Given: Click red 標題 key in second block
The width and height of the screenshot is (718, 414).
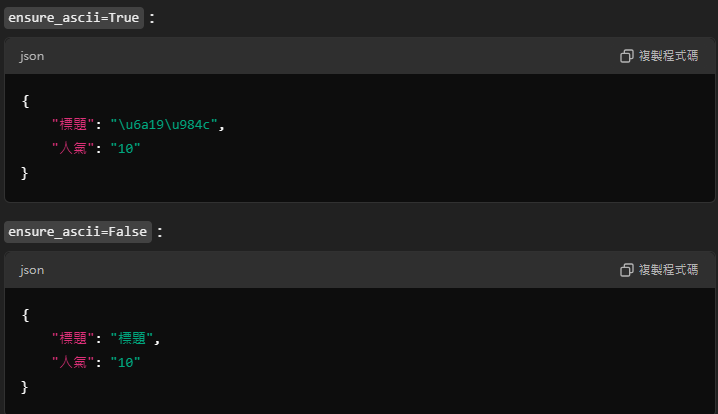Looking at the screenshot, I should pos(73,338).
